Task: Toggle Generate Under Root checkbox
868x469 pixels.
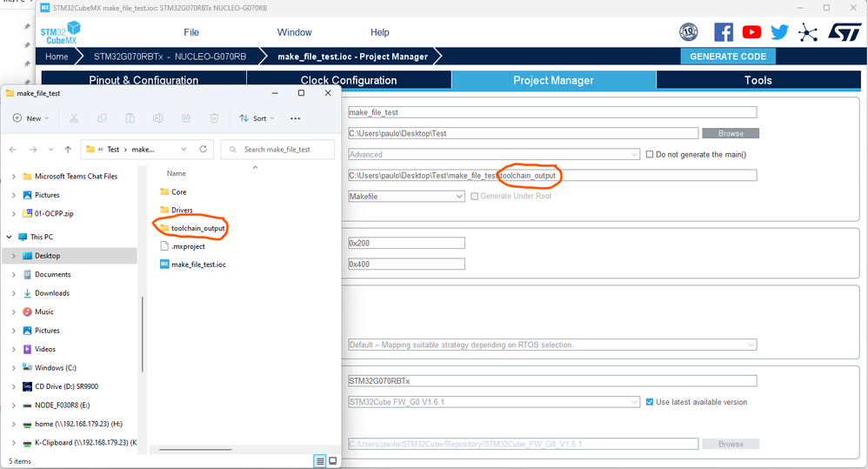Action: coord(474,196)
